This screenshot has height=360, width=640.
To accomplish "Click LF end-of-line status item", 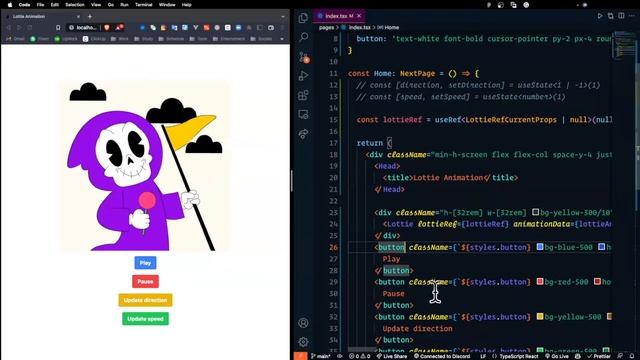I will [483, 356].
